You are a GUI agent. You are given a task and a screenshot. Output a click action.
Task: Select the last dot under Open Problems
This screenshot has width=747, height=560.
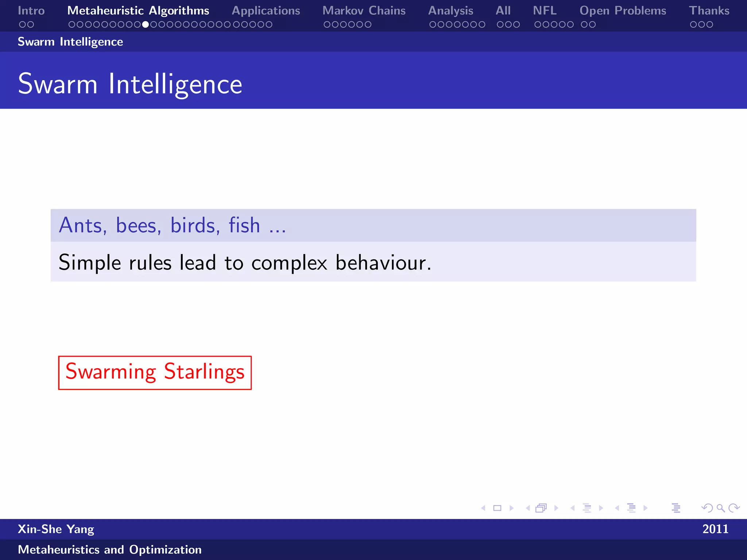[x=593, y=24]
